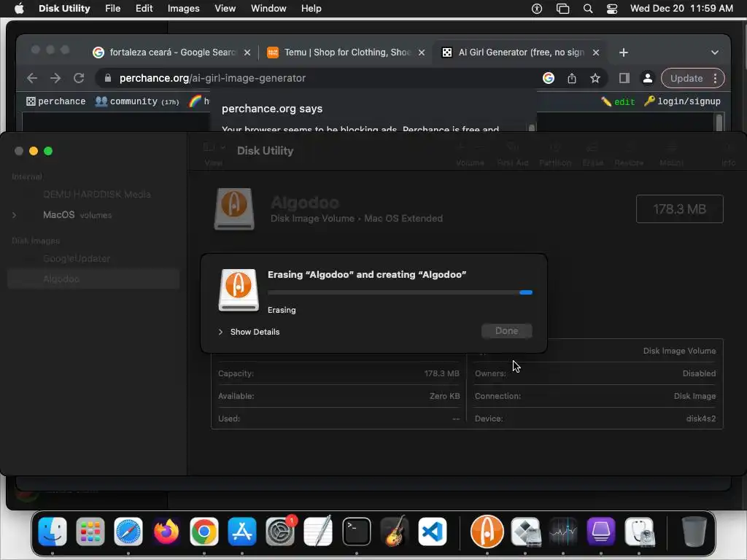Open the App Store Dock icon

[x=242, y=532]
